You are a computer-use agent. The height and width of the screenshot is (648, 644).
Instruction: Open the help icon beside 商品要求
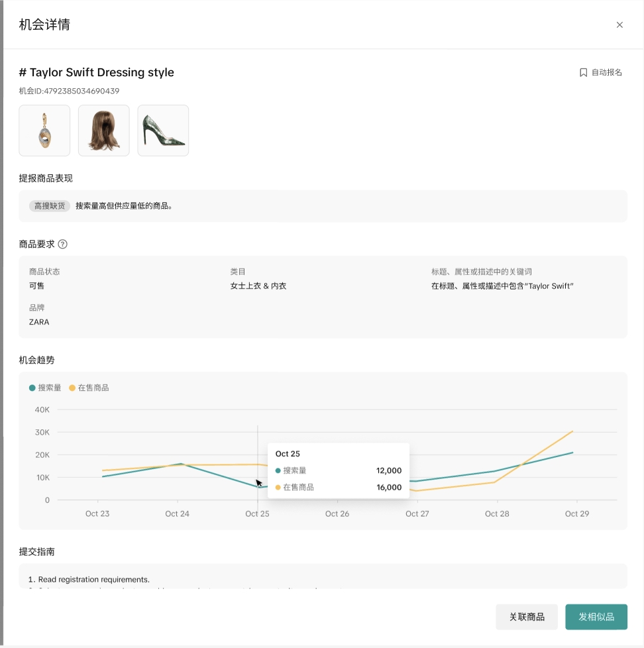pos(63,244)
